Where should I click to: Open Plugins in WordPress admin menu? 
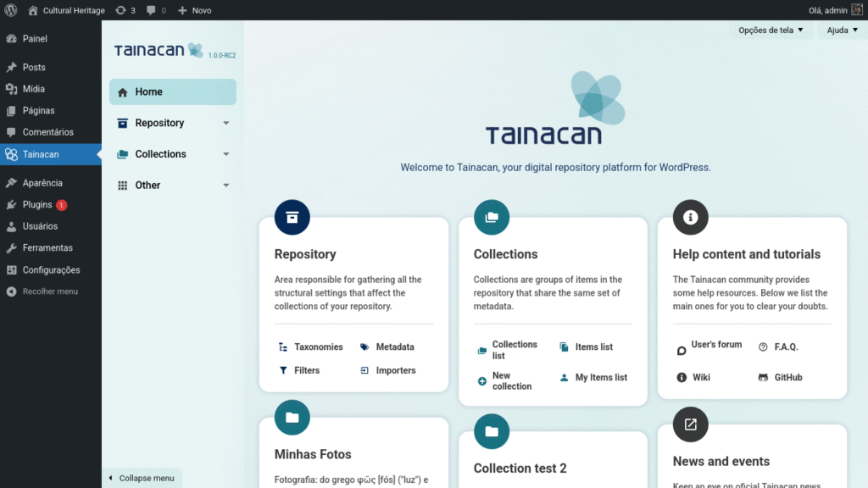[x=37, y=205]
